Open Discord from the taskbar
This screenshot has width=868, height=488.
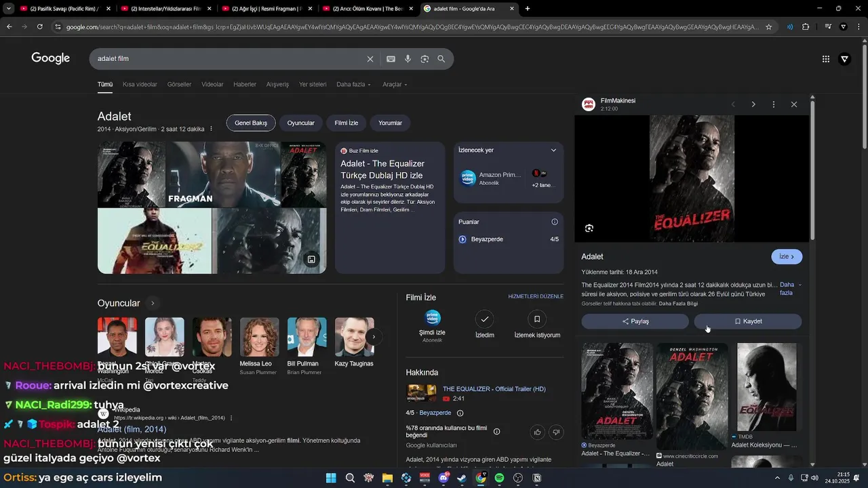coord(443,478)
